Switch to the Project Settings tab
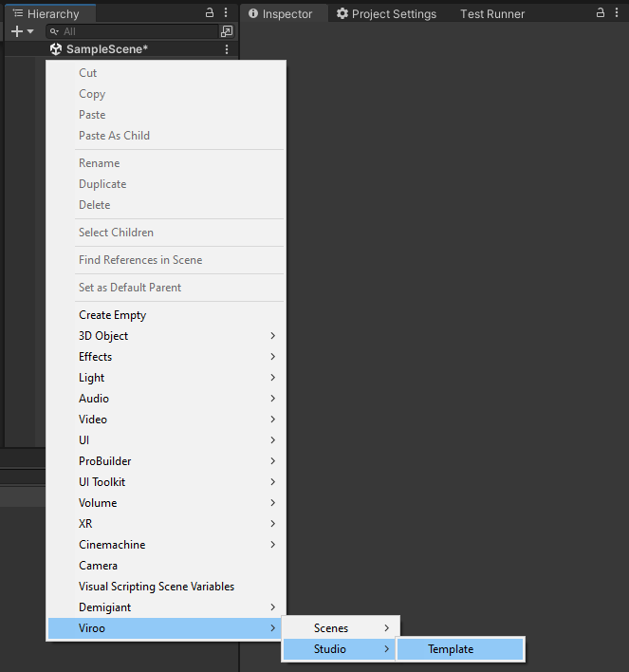This screenshot has height=672, width=629. (x=387, y=14)
